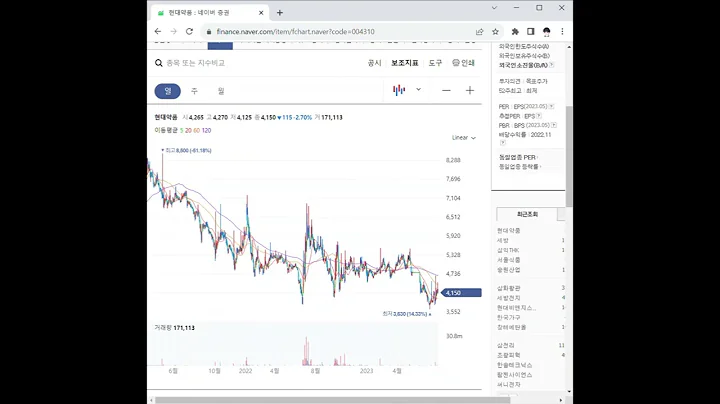Image resolution: width=720 pixels, height=404 pixels.
Task: Open 삼천리 in recent list
Action: tap(506, 345)
